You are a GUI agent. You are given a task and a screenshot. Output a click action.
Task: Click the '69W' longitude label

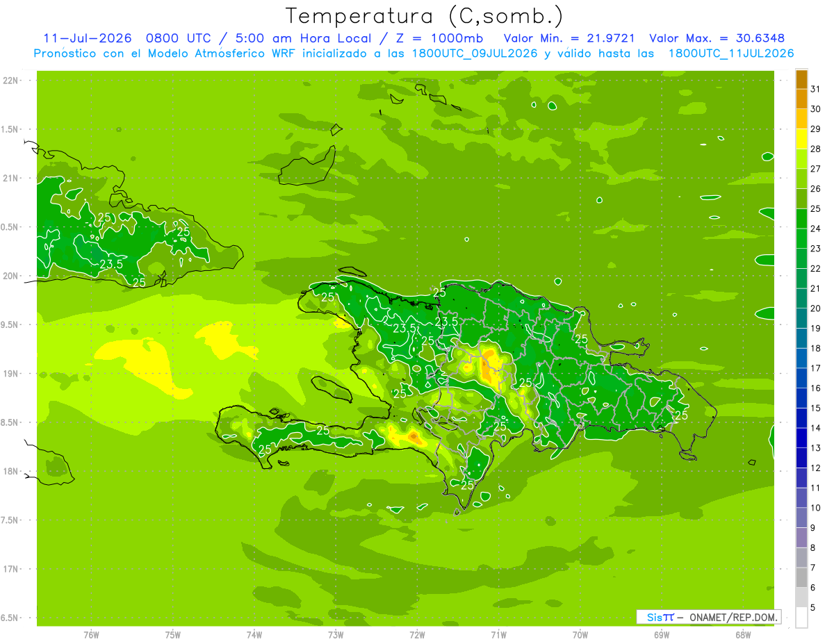662,635
